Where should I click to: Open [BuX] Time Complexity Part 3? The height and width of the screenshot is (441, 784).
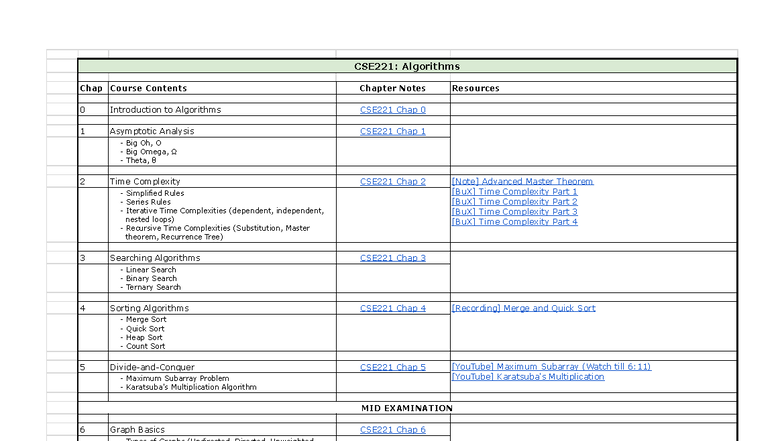pos(514,212)
